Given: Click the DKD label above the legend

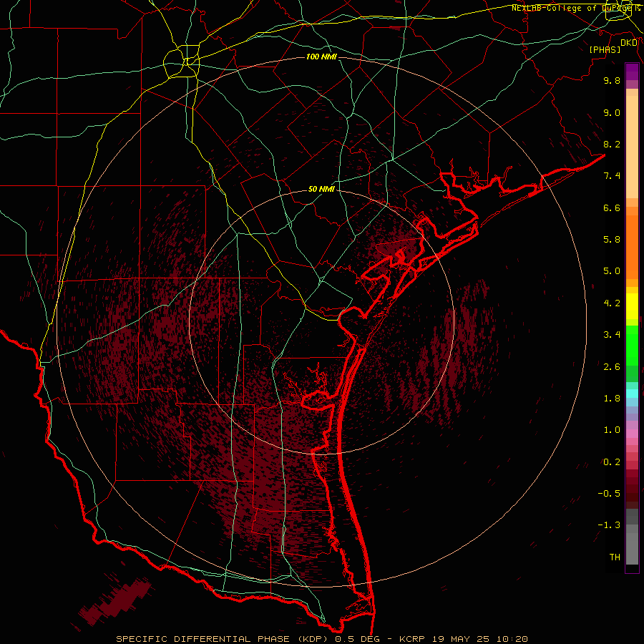Looking at the screenshot, I should [x=629, y=43].
